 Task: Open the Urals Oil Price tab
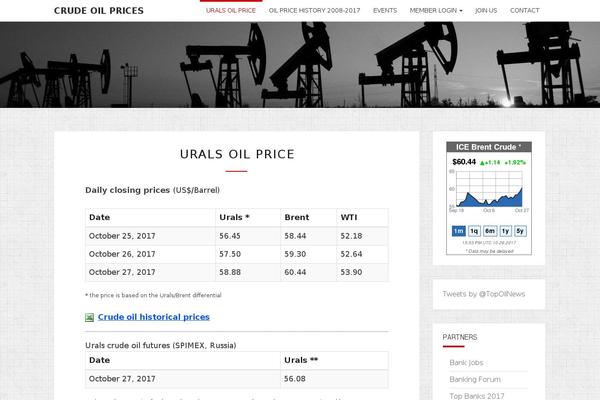pyautogui.click(x=231, y=10)
